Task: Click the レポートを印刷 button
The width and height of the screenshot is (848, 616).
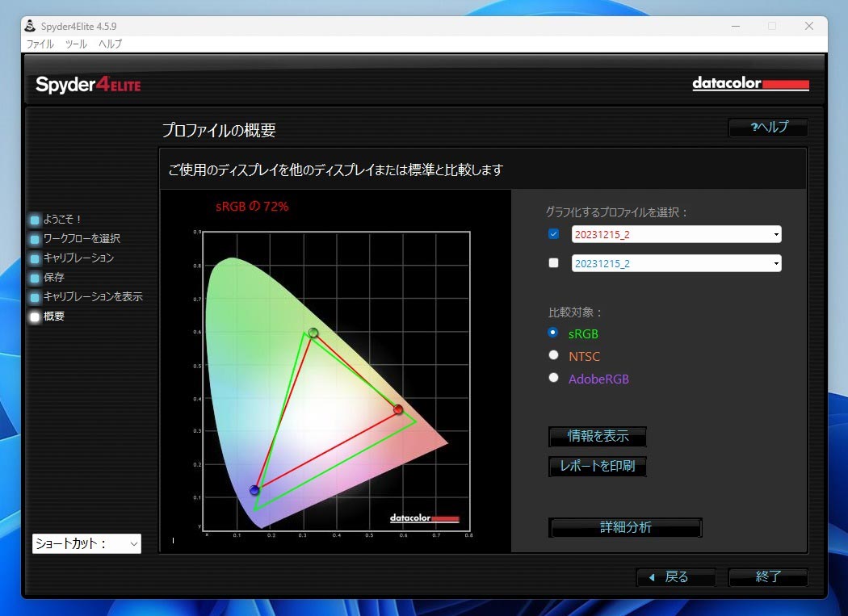Action: 598,466
